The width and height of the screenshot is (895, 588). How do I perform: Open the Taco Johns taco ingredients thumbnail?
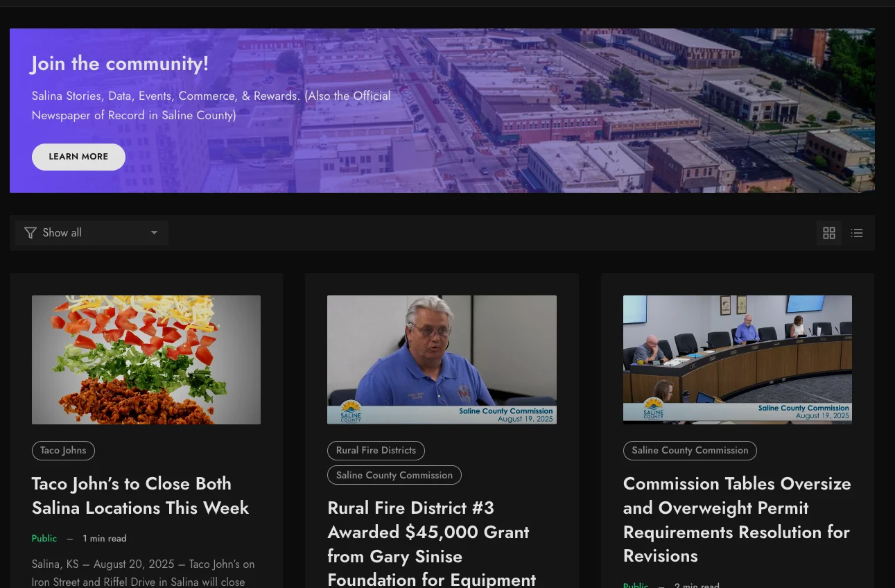click(x=146, y=360)
